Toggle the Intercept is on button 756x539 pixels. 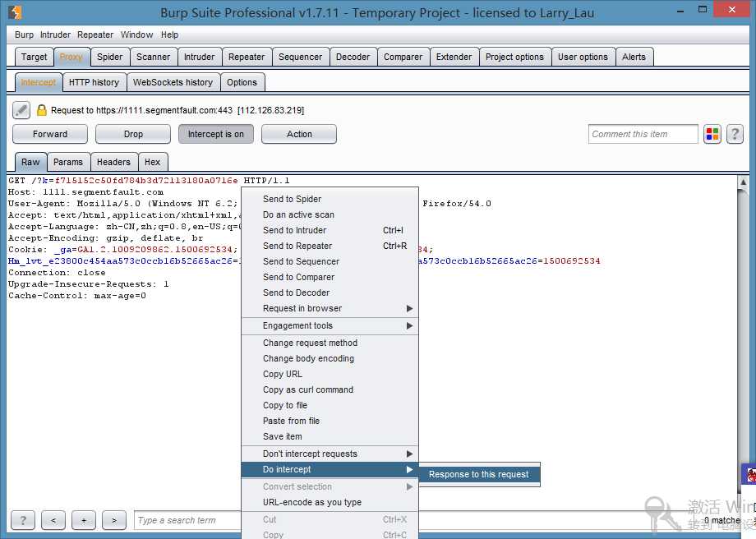point(216,134)
